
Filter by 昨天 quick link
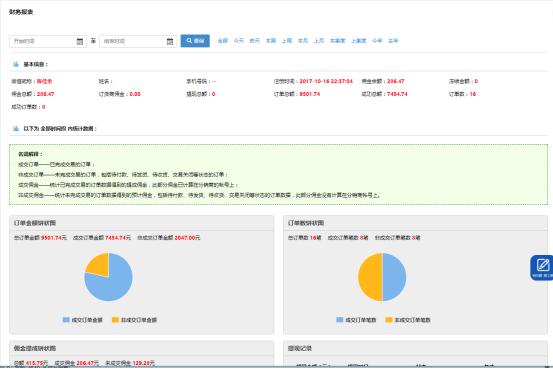255,41
